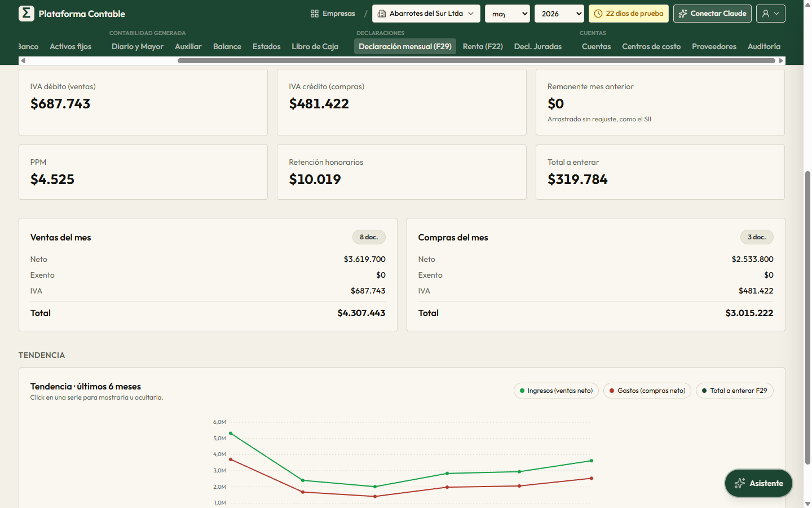
Task: Open the Empresas grid icon
Action: coord(315,14)
